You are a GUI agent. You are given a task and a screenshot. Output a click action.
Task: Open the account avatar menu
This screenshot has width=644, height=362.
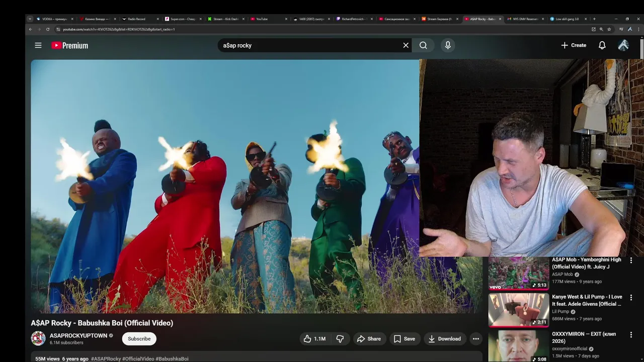click(x=623, y=45)
